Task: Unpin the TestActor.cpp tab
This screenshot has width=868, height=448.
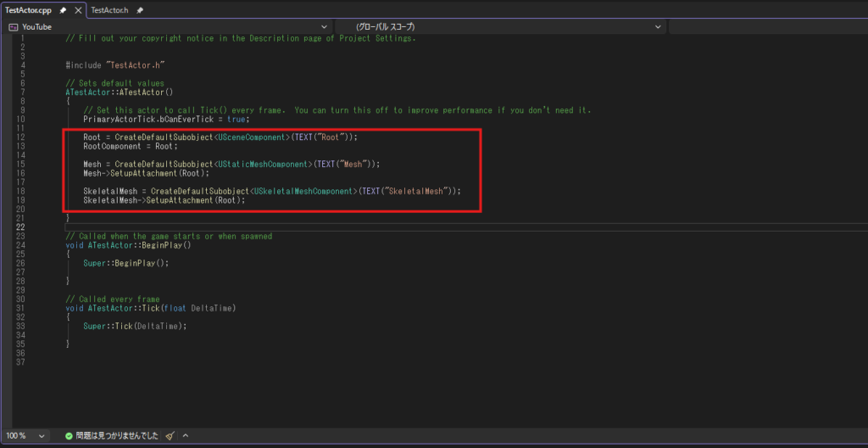Action: pyautogui.click(x=63, y=10)
